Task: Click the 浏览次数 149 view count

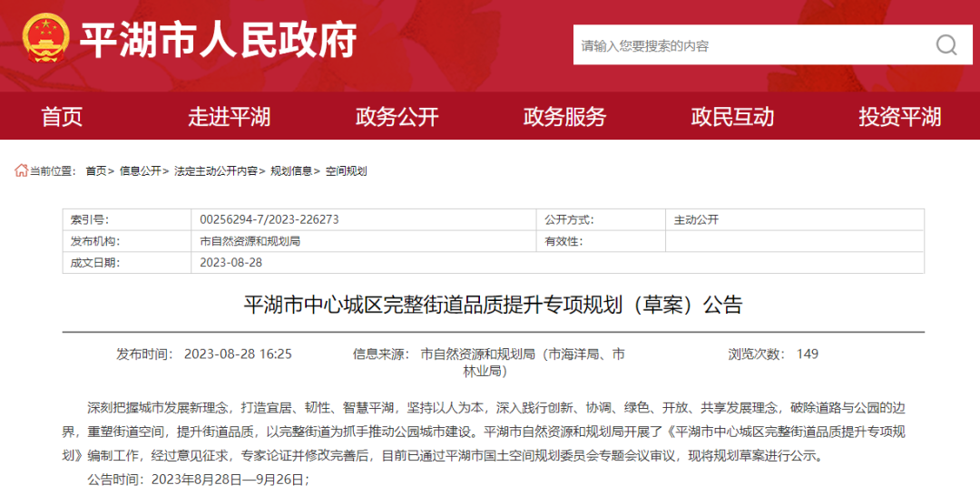Action: (773, 354)
